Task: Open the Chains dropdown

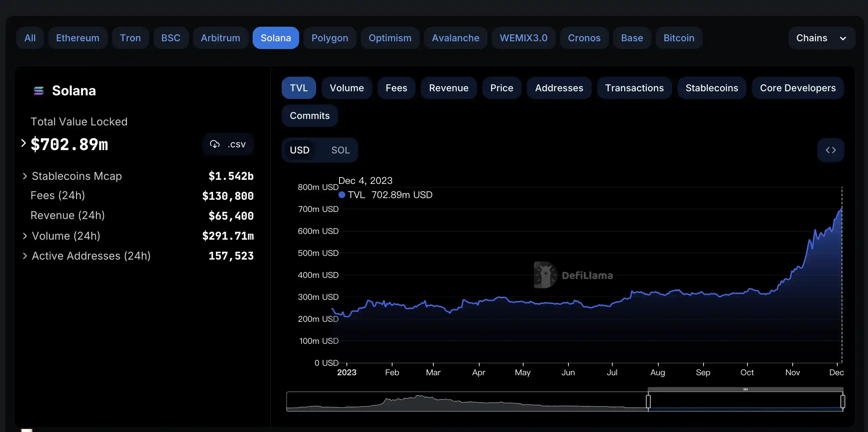Action: [821, 38]
